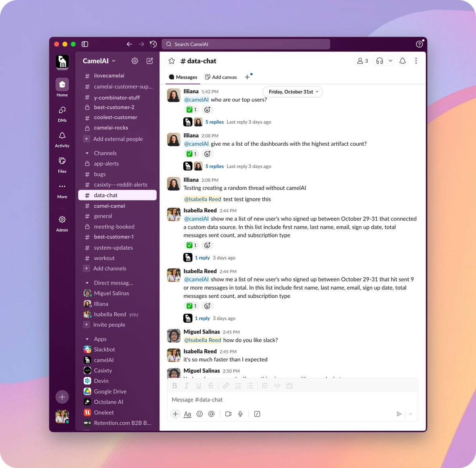
Task: Toggle the sidebar panel icon in title bar
Action: pyautogui.click(x=85, y=44)
